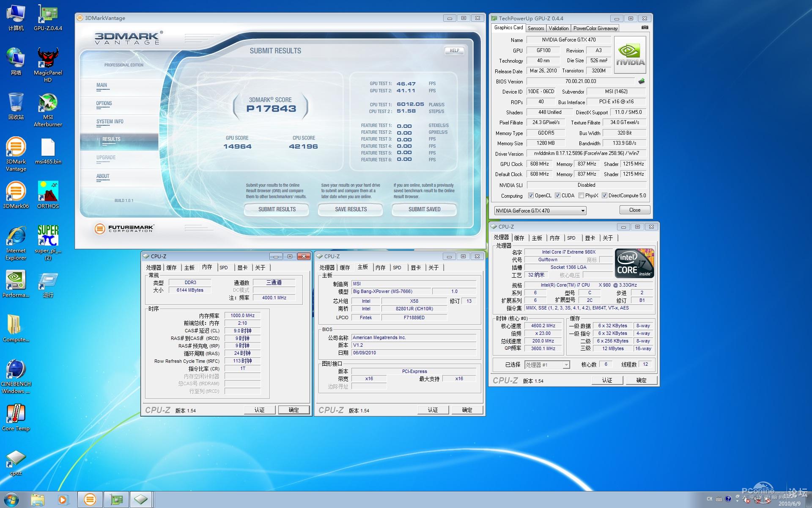Open Windows Media Player from the taskbar
The height and width of the screenshot is (508, 812).
[63, 500]
